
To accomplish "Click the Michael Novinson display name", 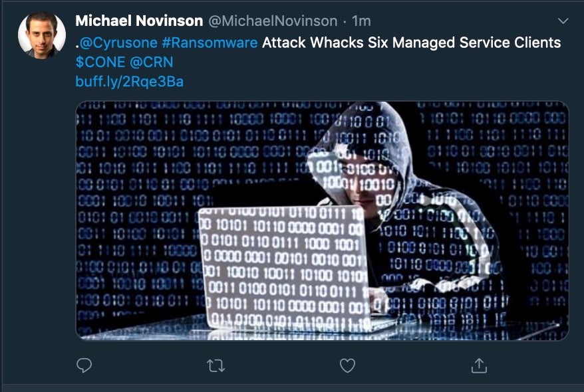I will click(139, 21).
